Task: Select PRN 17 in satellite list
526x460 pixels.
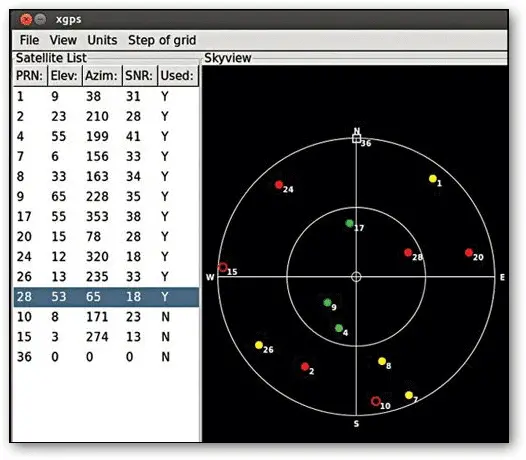Action: [x=106, y=217]
